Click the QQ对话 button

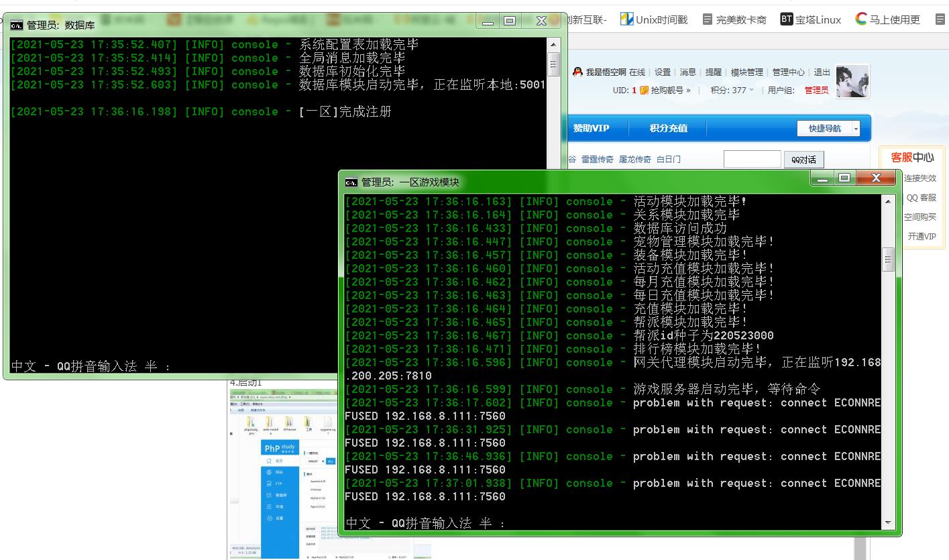803,160
